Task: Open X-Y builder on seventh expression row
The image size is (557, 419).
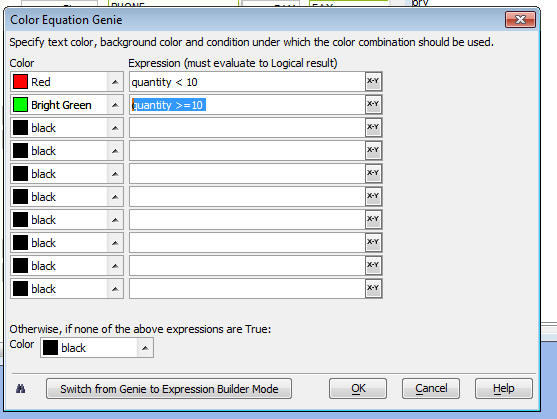Action: point(373,220)
